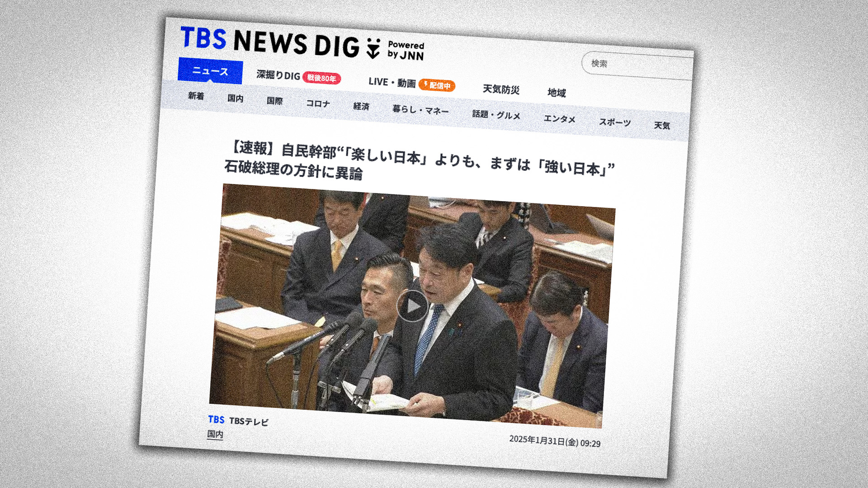The height and width of the screenshot is (488, 868).
Task: Click the 国内 tag link below the video
Action: click(x=215, y=434)
